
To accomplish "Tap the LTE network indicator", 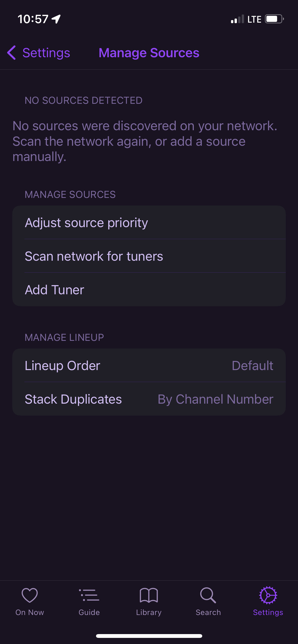I will click(x=254, y=19).
